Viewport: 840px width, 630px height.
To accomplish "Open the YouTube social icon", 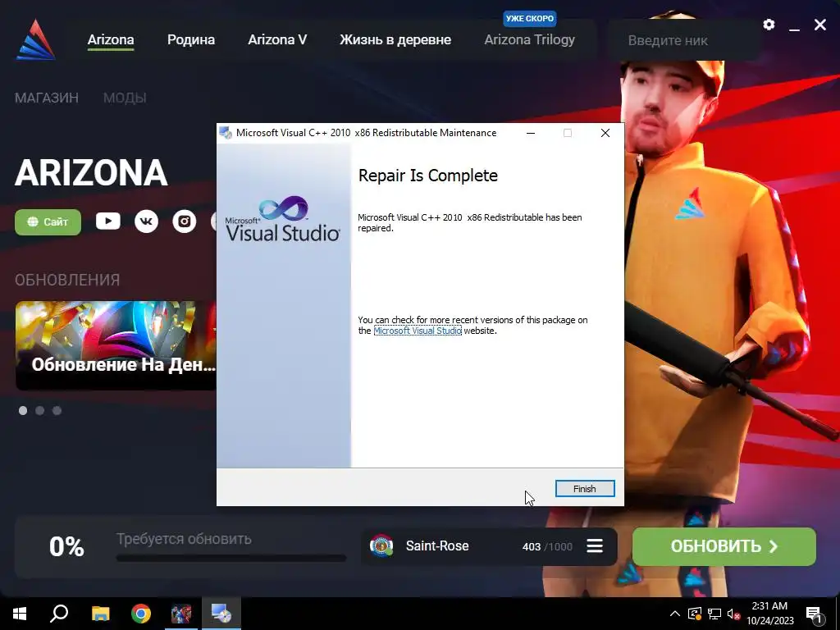I will click(x=108, y=221).
